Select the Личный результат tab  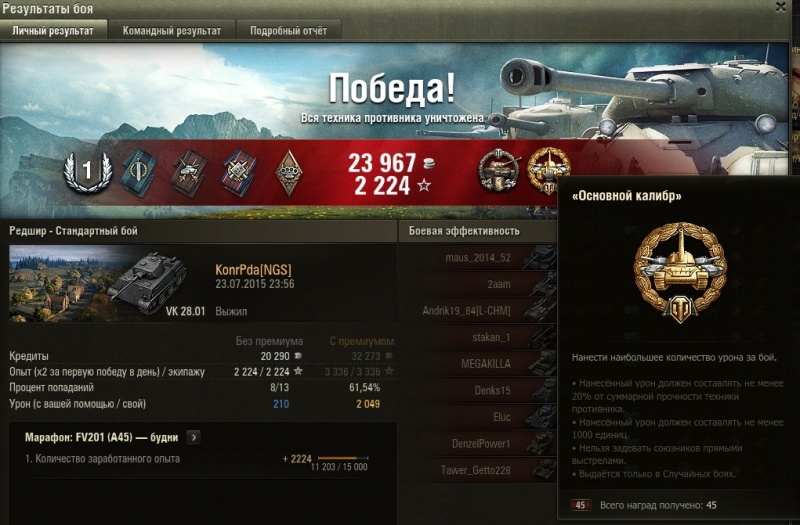53,31
